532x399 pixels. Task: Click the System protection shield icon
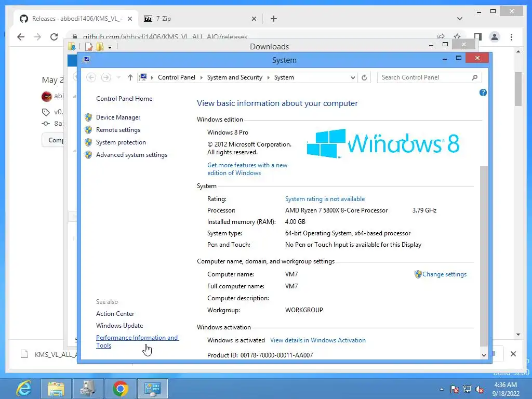88,142
